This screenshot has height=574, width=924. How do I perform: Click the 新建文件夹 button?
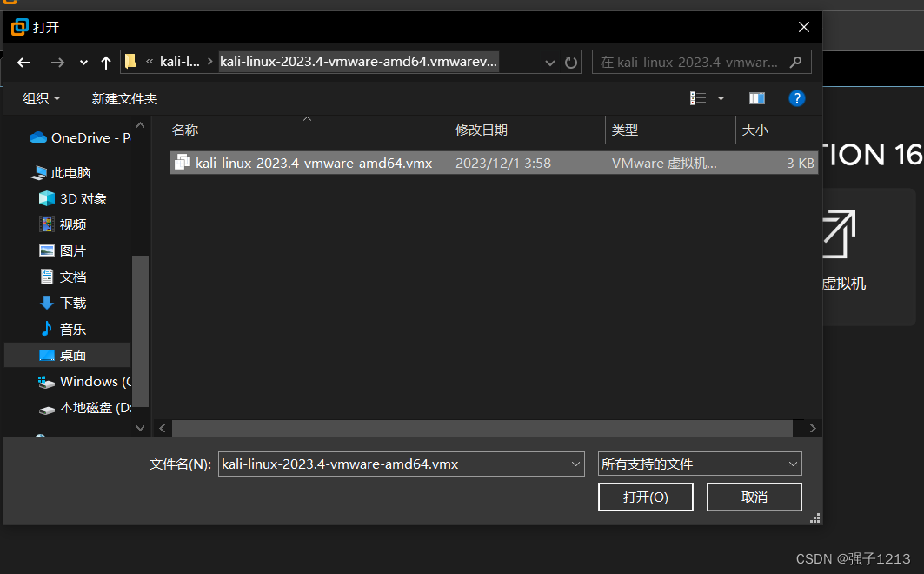pyautogui.click(x=124, y=98)
